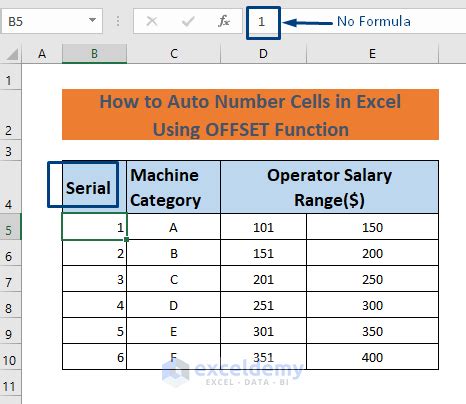This screenshot has height=404, width=466.
Task: Select salary cell 150
Action: click(372, 227)
